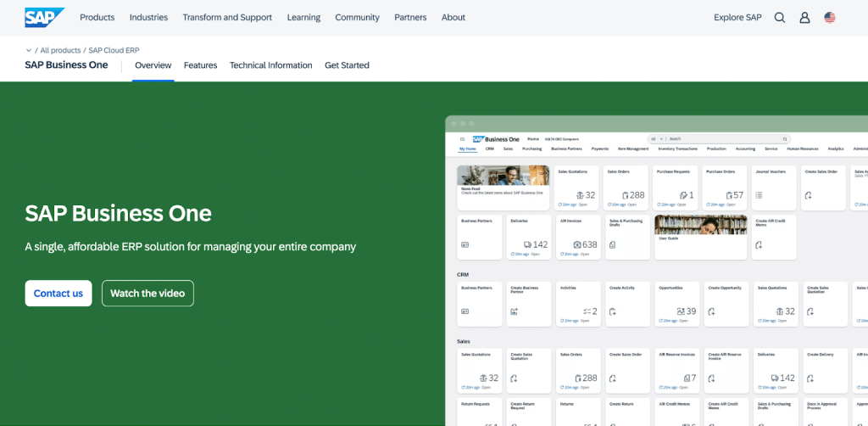Select the Inventory Transactions tab

(678, 149)
